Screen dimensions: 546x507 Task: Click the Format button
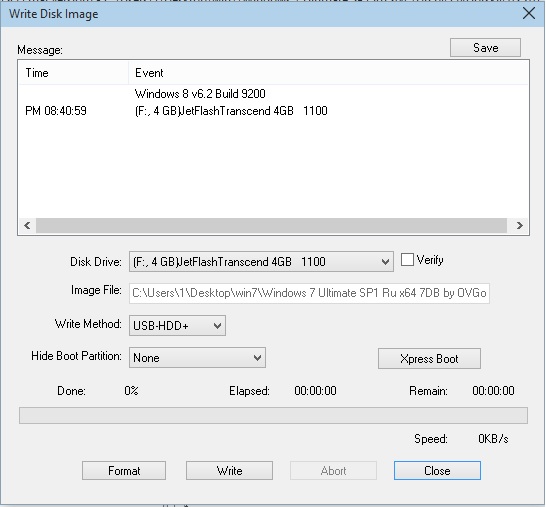click(124, 471)
